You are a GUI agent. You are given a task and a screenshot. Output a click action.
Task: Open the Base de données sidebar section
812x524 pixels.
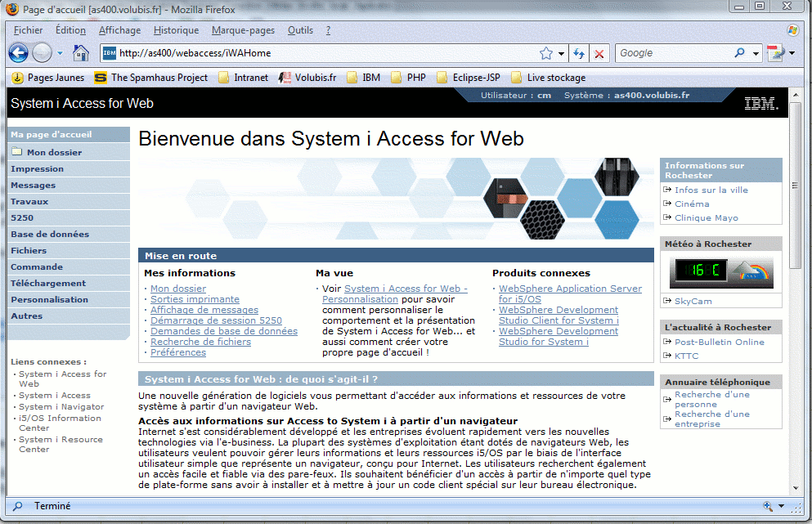[69, 234]
